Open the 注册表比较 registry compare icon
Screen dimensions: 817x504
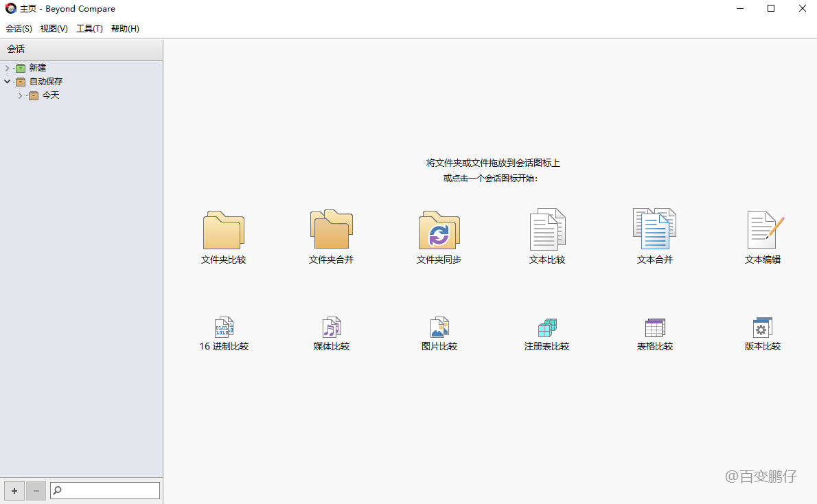click(547, 328)
